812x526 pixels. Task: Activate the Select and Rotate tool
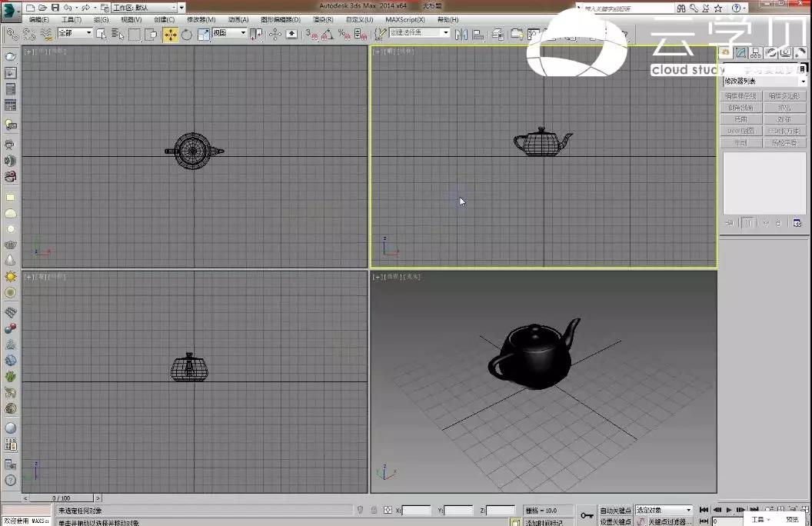(186, 35)
